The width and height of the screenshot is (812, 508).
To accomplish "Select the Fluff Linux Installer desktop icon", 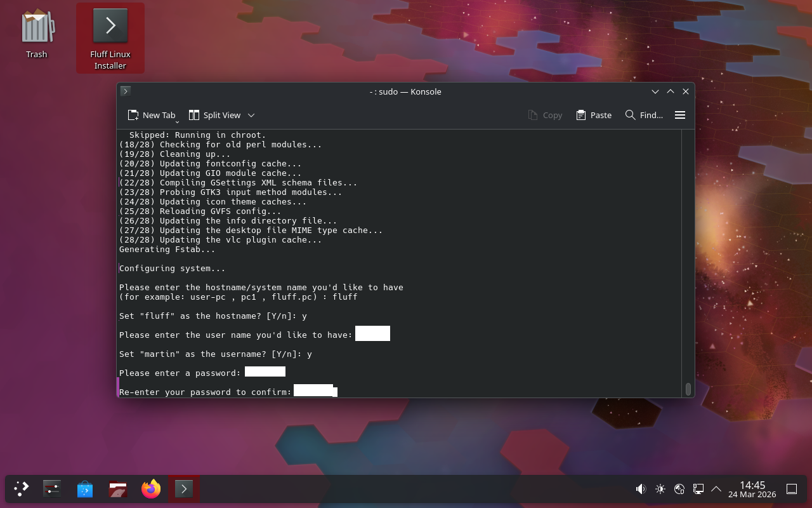I will coord(110,38).
